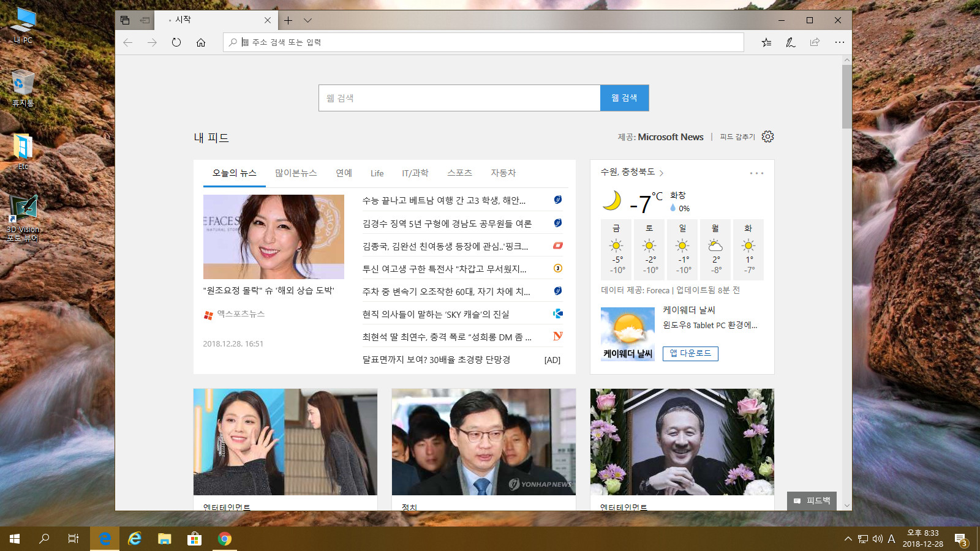Screen dimensions: 980x551
Task: Set these tabs aside icon
Action: (145, 20)
